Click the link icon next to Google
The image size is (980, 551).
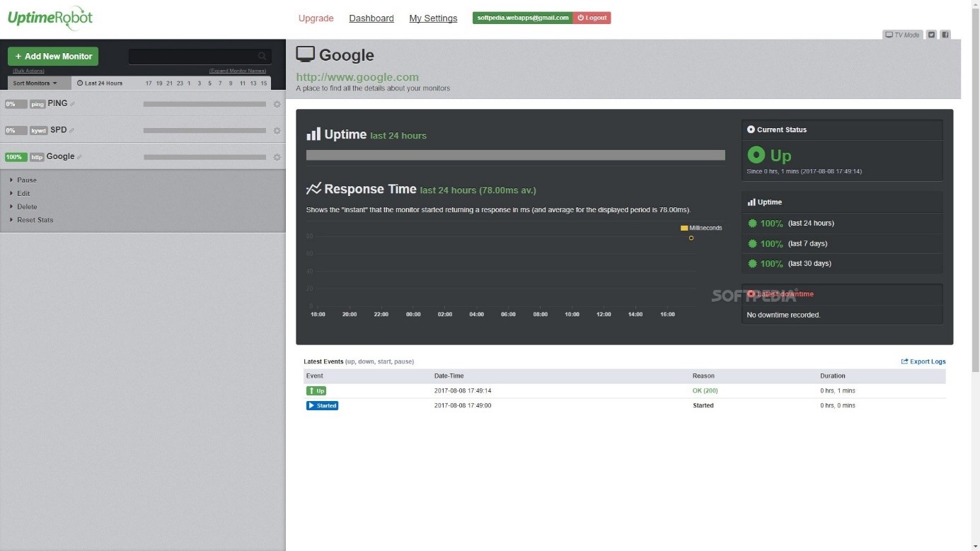click(x=79, y=157)
